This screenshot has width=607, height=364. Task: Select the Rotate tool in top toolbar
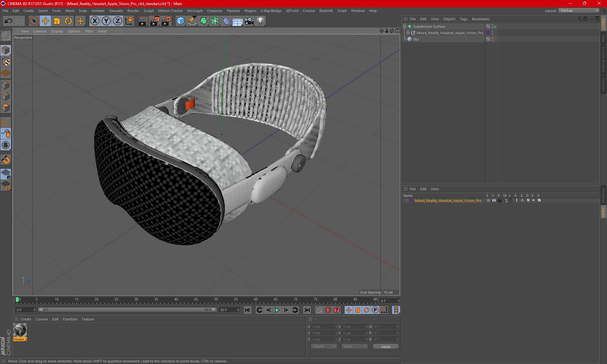pos(68,21)
